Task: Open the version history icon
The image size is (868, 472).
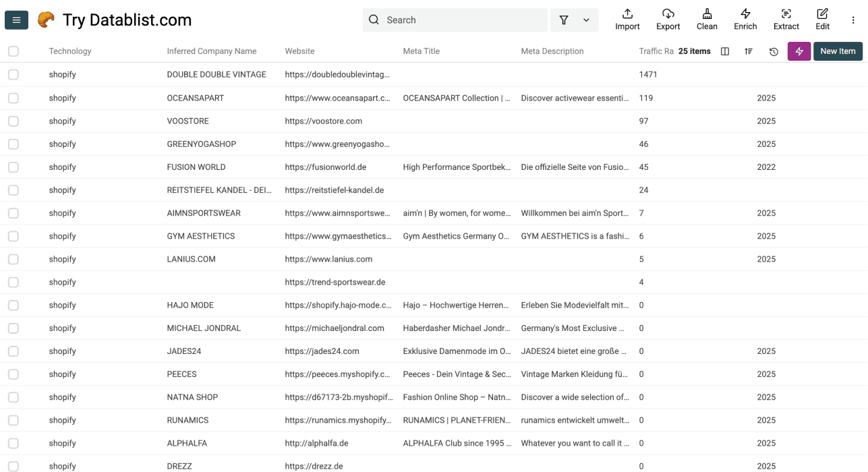Action: 773,51
